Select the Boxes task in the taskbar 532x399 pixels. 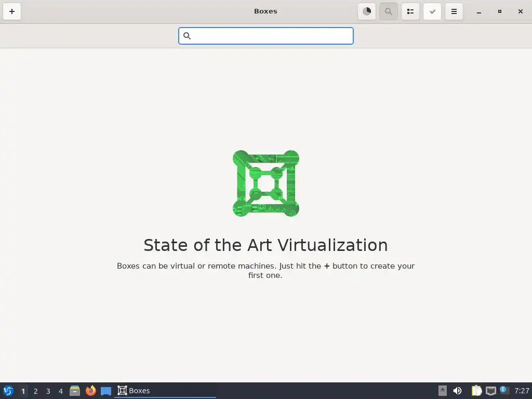tap(165, 391)
